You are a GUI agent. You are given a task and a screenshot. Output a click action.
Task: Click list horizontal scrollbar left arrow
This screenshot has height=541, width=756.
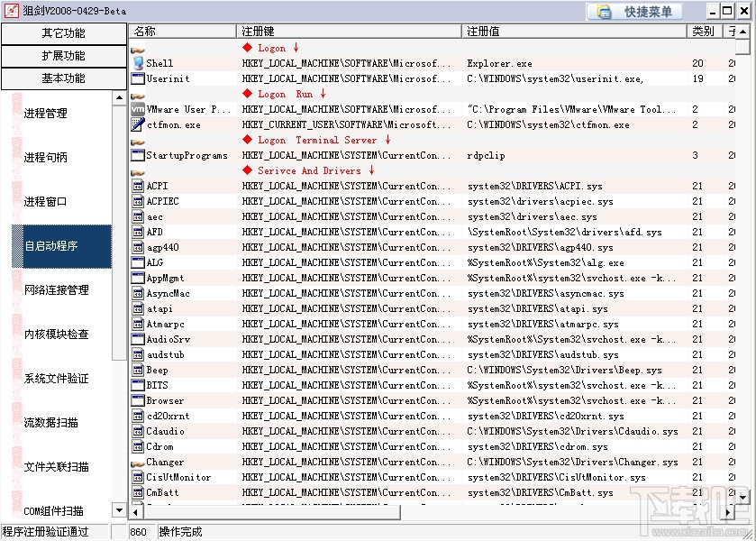pos(135,512)
